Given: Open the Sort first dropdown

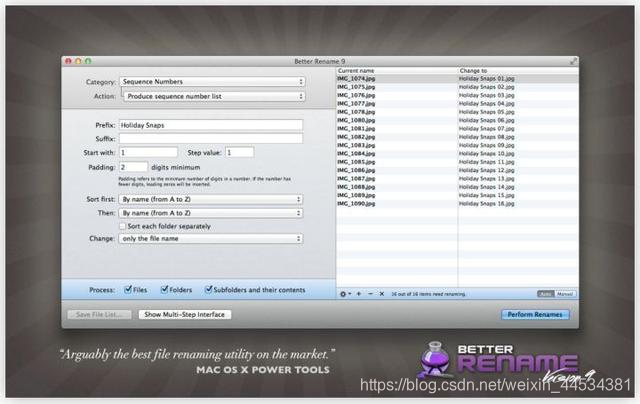Looking at the screenshot, I should (211, 199).
